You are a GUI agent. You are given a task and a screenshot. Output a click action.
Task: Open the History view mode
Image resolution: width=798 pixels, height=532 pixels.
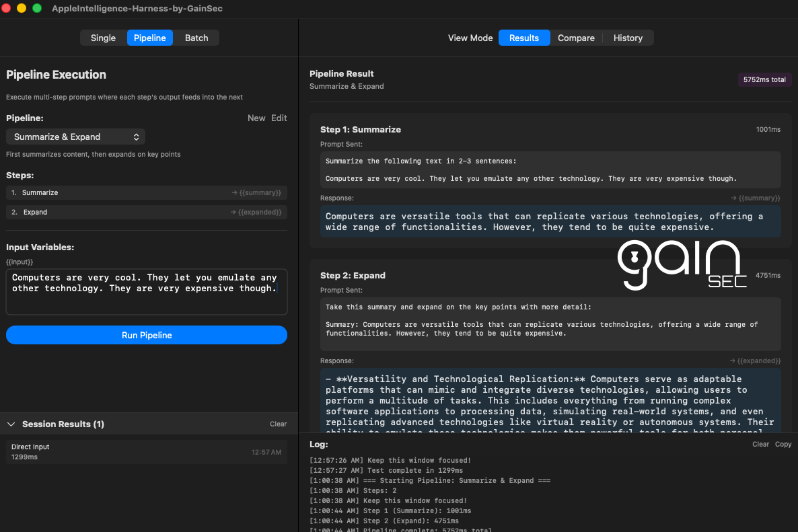(627, 38)
